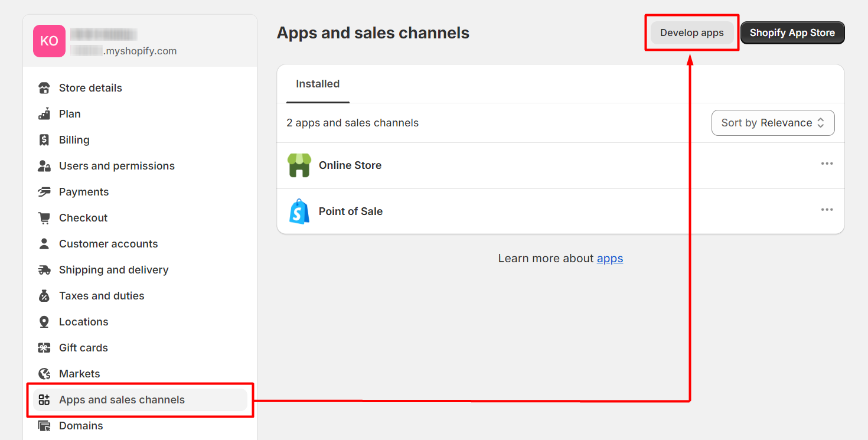Open the Sort by Relevance dropdown
868x440 pixels.
coord(772,123)
